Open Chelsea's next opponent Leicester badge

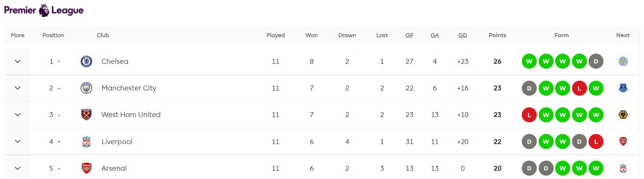pos(623,61)
